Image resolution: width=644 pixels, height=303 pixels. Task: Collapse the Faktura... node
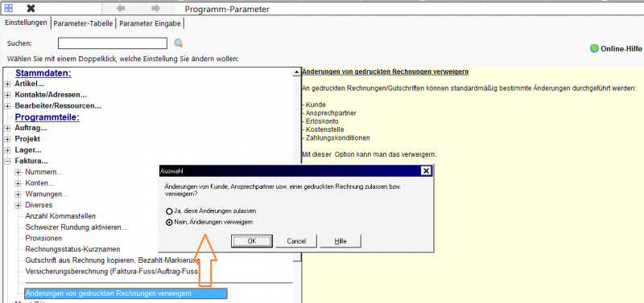[8, 161]
